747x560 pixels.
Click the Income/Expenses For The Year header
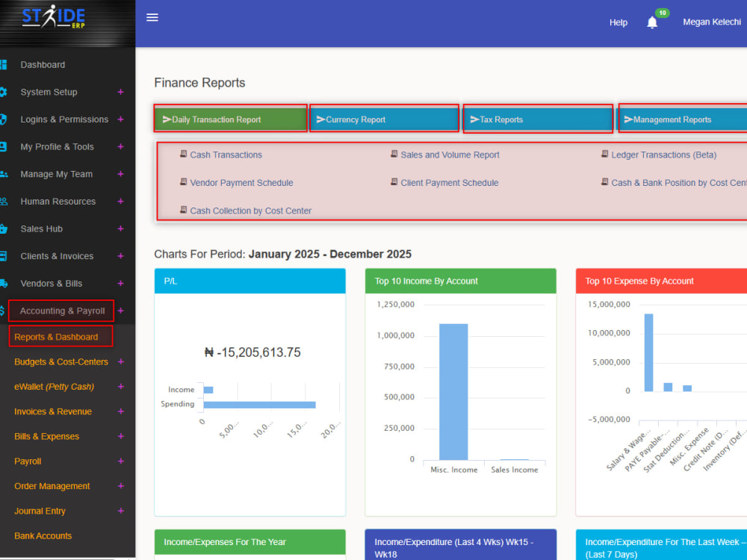[x=249, y=542]
